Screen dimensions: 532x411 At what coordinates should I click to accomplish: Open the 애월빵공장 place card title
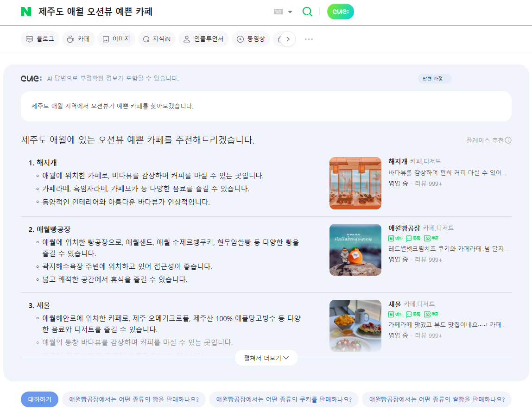point(404,228)
